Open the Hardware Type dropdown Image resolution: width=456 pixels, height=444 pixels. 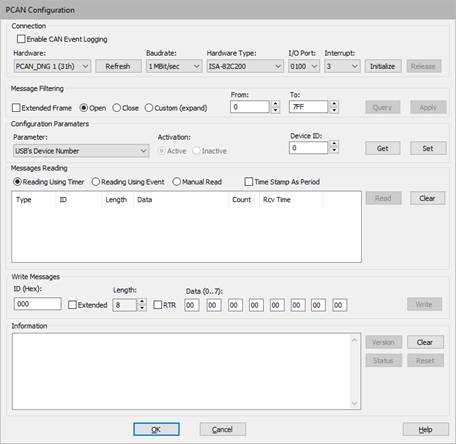(x=245, y=66)
